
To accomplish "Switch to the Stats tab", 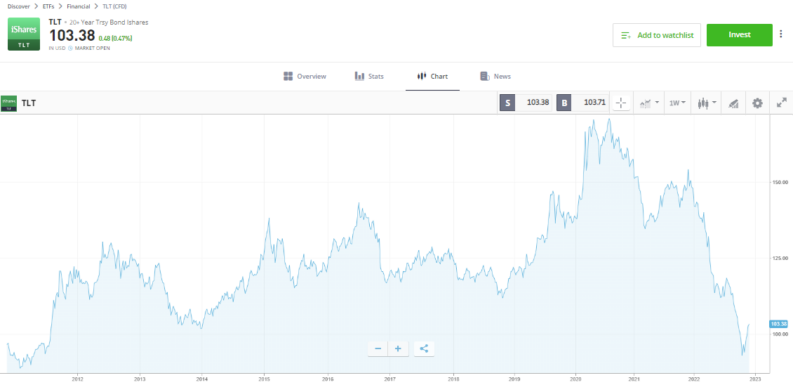I will 369,76.
